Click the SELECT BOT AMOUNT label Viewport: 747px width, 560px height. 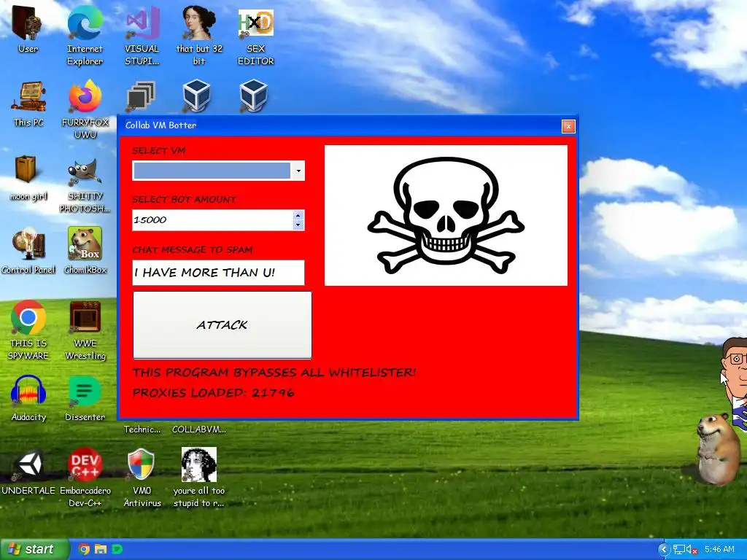(x=184, y=200)
